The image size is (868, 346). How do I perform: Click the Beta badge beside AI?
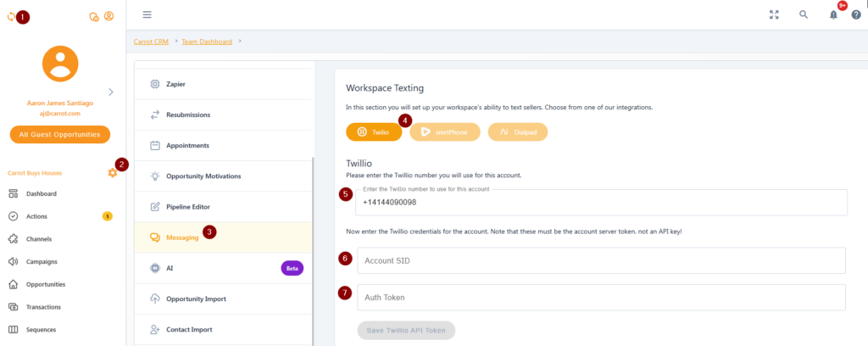[292, 269]
